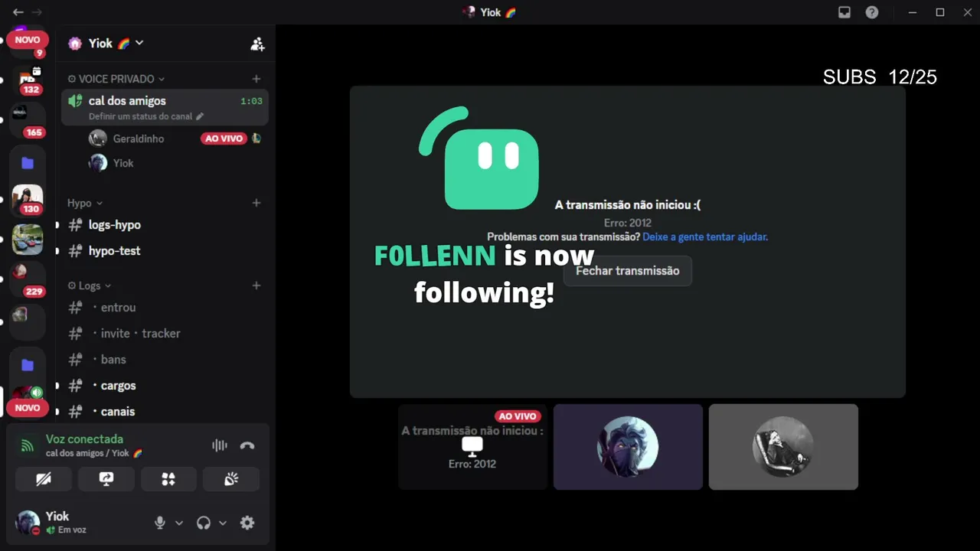Click the bottom NOVO unread pill

28,408
